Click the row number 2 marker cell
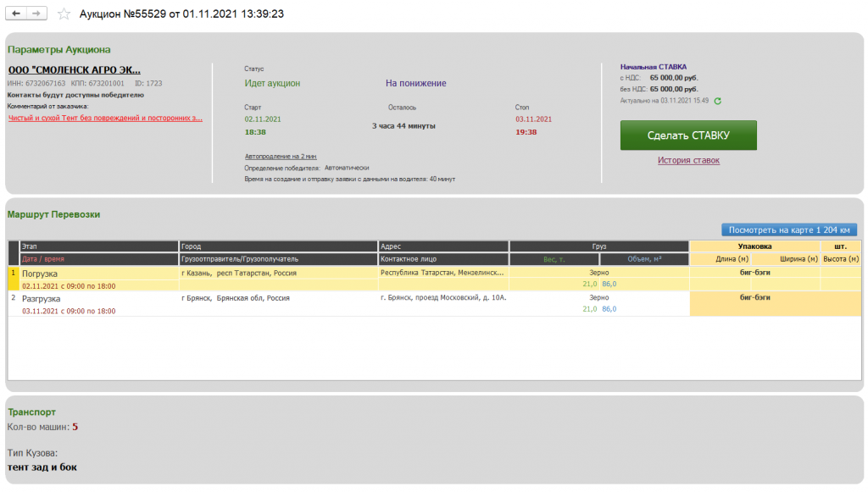Viewport: 868px width, 492px height. coord(14,303)
